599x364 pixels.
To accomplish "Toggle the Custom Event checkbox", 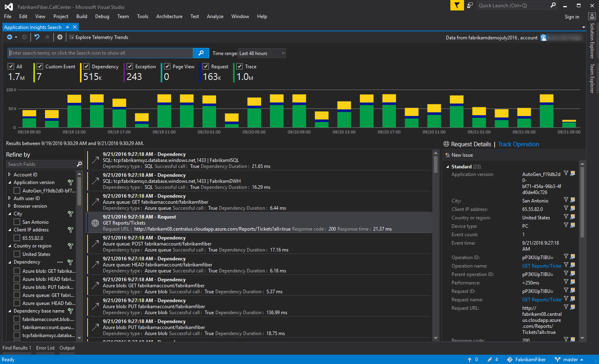I will (40, 66).
